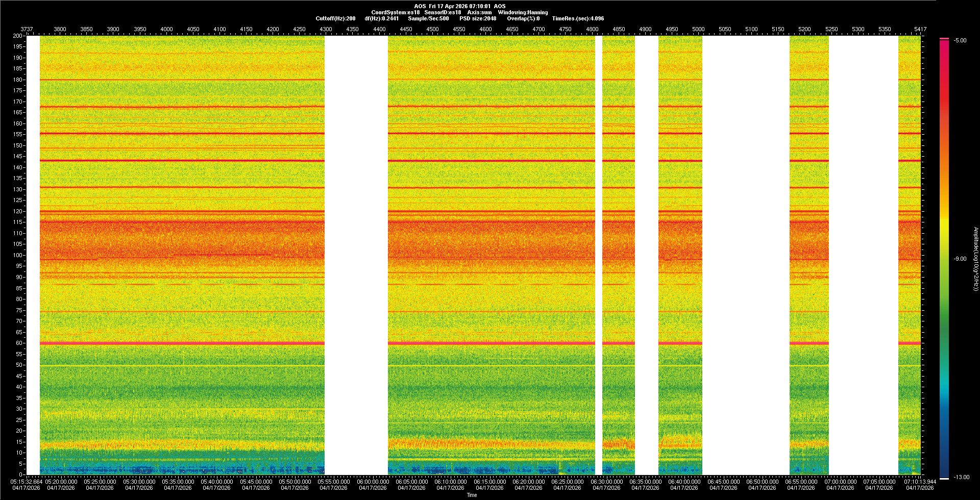Select the 07:10:13.944 end time label
Viewport: 980px width, 500px height.
pyautogui.click(x=920, y=482)
